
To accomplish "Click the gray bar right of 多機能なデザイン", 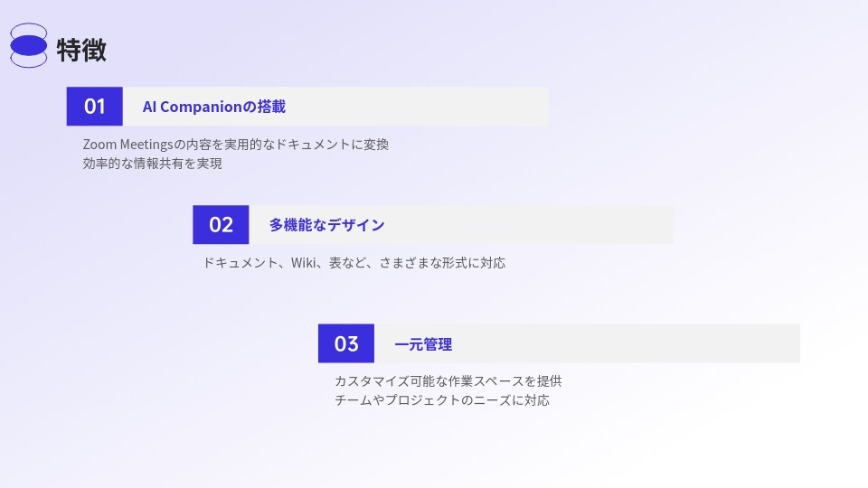I will 530,225.
